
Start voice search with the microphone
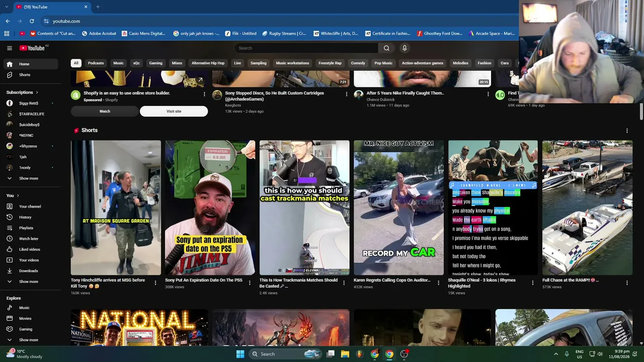[x=404, y=48]
